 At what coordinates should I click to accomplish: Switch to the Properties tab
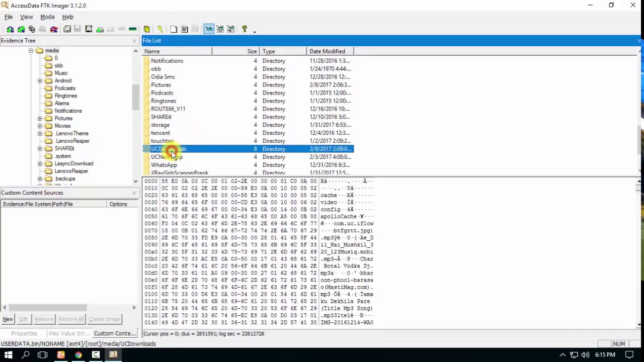24,333
